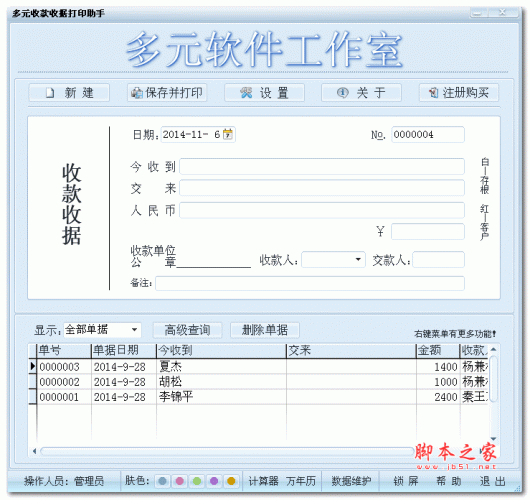Viewport: 530px width, 500px height.
Task: Expand the 显示 全部单据 dropdown
Action: click(x=135, y=330)
